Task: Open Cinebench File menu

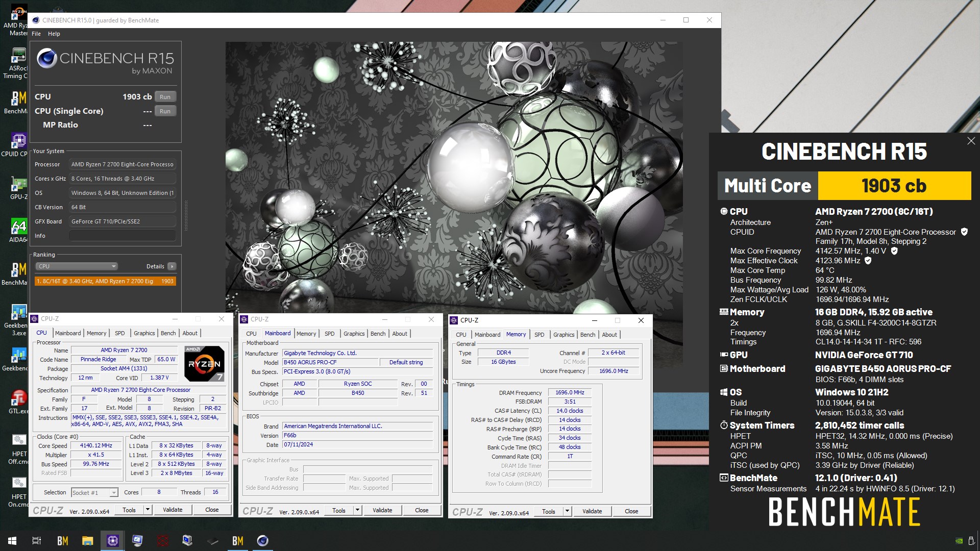Action: [x=36, y=34]
